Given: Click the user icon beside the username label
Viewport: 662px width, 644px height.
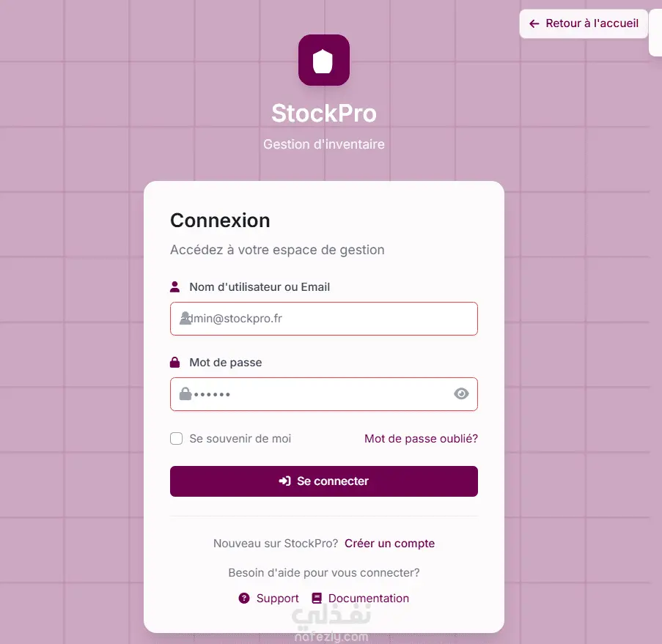Looking at the screenshot, I should (x=175, y=286).
